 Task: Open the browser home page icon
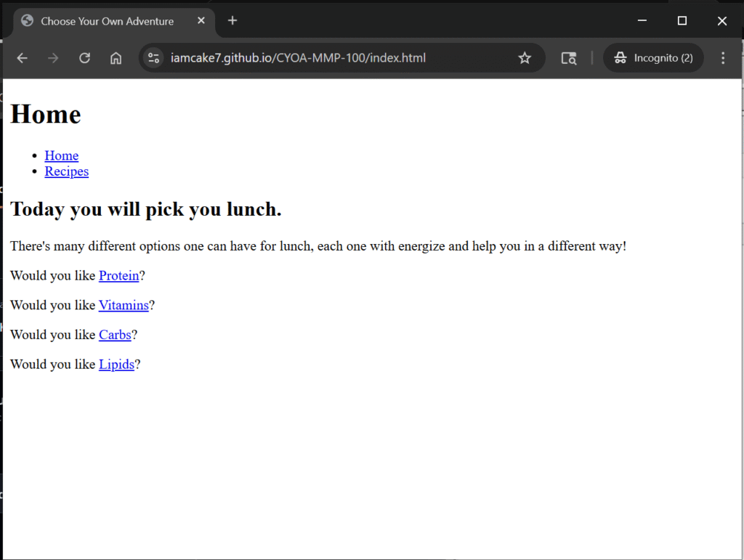pos(116,58)
